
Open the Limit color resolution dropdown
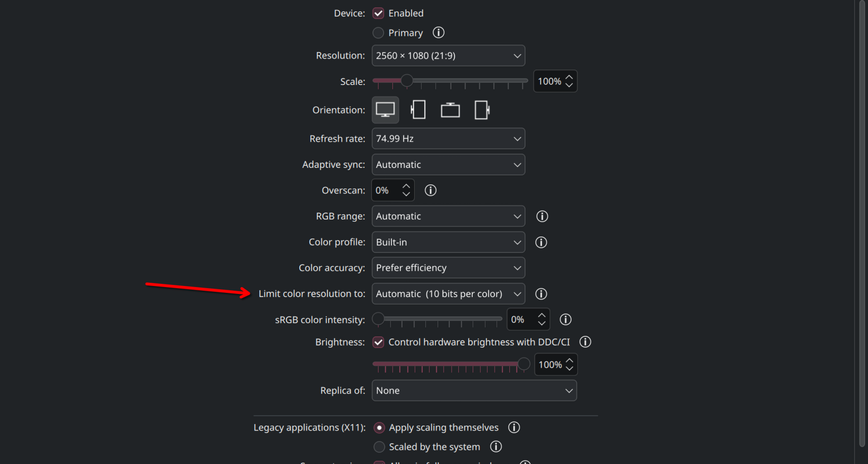[x=449, y=294]
